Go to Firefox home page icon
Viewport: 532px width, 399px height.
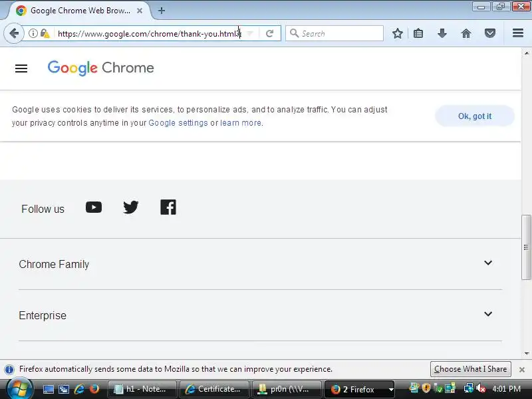tap(466, 33)
